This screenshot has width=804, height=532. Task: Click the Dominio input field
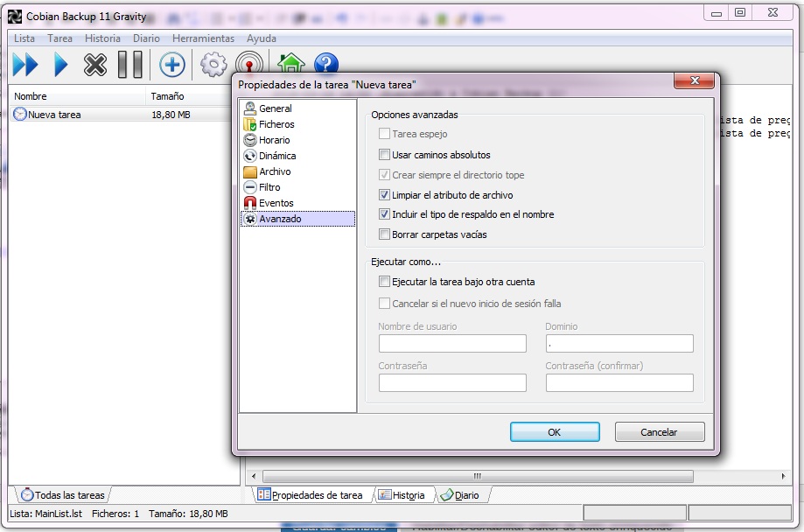pyautogui.click(x=619, y=343)
